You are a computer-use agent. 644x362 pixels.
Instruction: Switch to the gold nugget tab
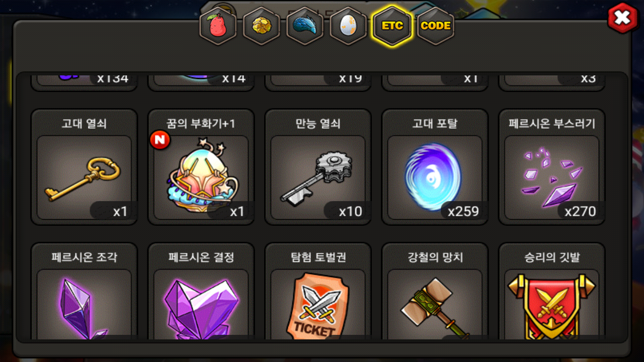pyautogui.click(x=262, y=26)
